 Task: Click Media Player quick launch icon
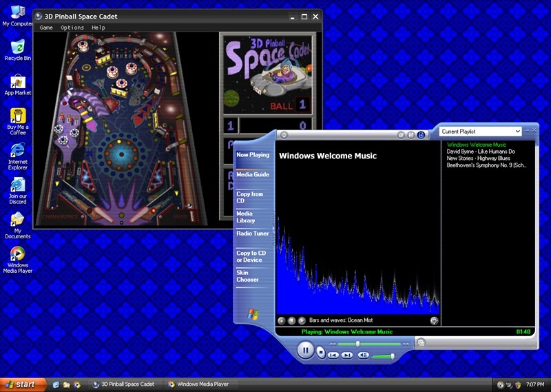click(77, 385)
